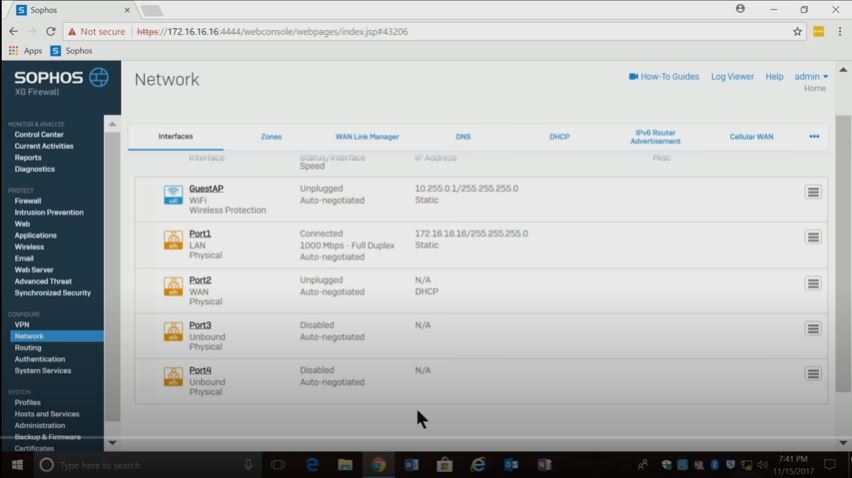This screenshot has width=852, height=478.
Task: Switch to IPv6 Router Advertisement tab
Action: (655, 137)
